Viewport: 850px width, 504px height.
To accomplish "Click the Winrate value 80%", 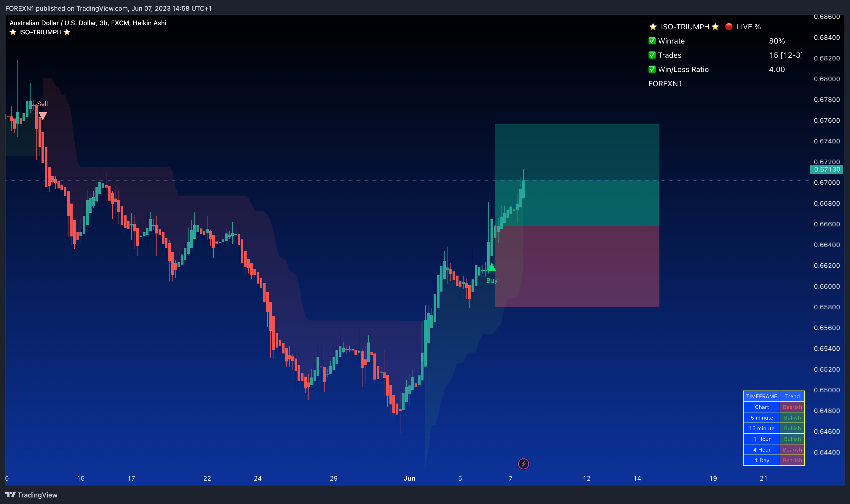I will point(777,41).
